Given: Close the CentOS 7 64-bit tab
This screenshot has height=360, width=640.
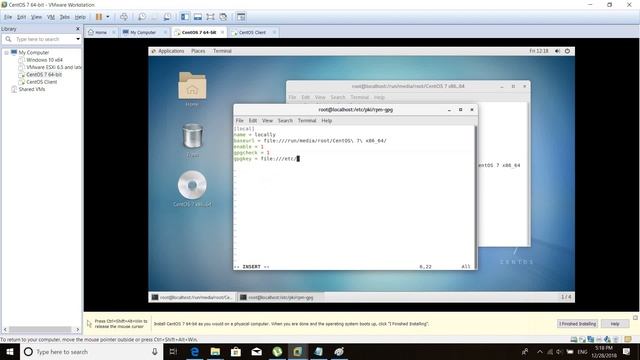Looking at the screenshot, I should click(222, 32).
